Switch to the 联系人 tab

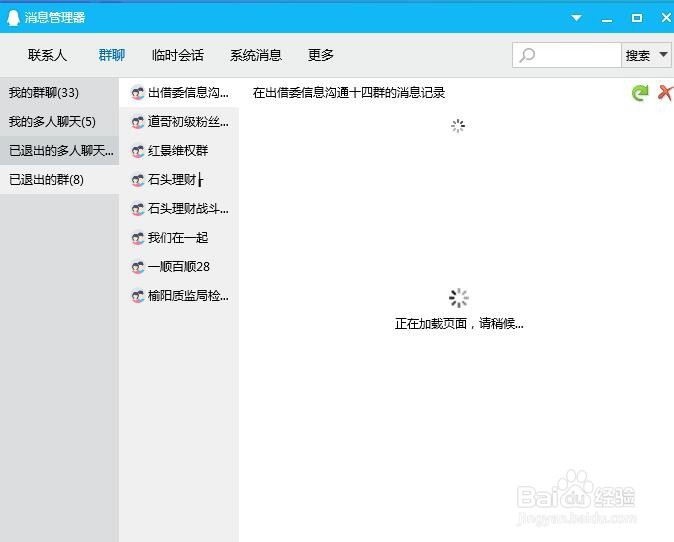point(47,55)
